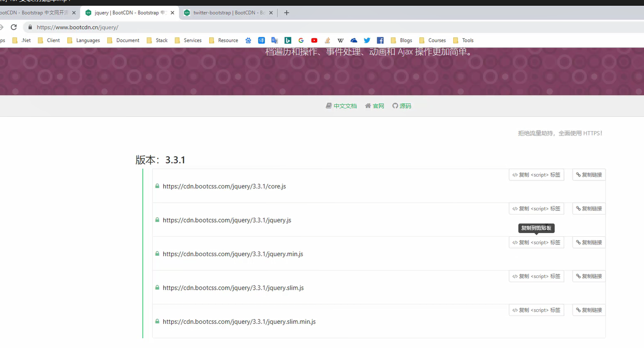This screenshot has height=348, width=644.
Task: Click the green lock beside core.js URL
Action: tap(157, 186)
